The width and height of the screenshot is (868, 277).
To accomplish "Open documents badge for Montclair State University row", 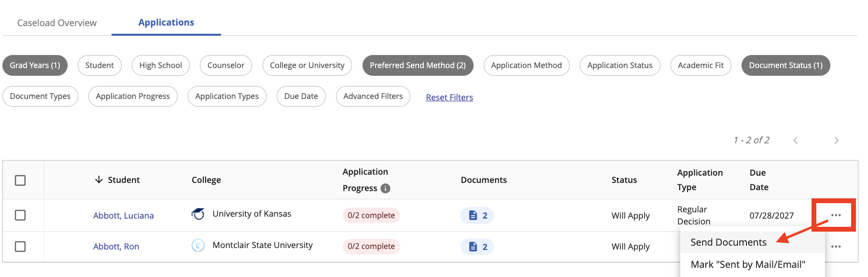I will click(477, 247).
